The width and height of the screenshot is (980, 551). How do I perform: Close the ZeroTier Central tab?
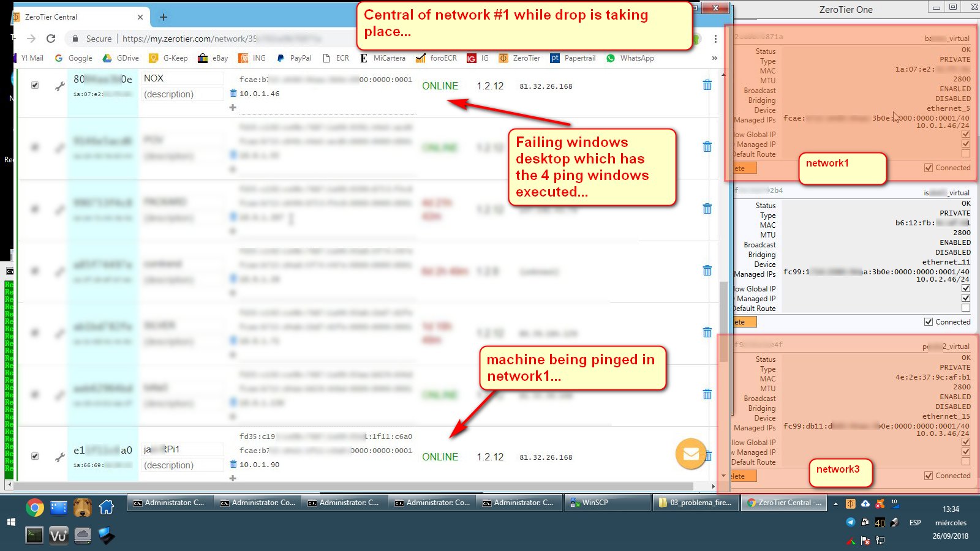click(140, 17)
